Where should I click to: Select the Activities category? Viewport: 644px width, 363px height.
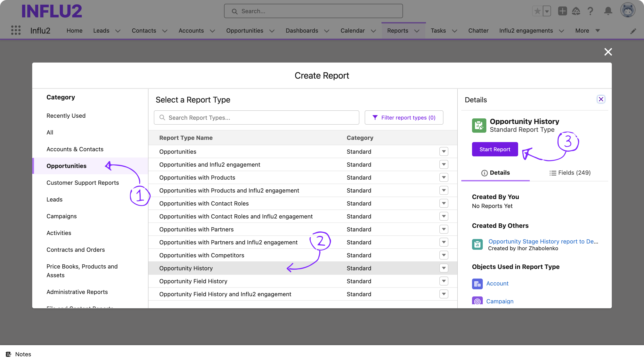click(59, 233)
